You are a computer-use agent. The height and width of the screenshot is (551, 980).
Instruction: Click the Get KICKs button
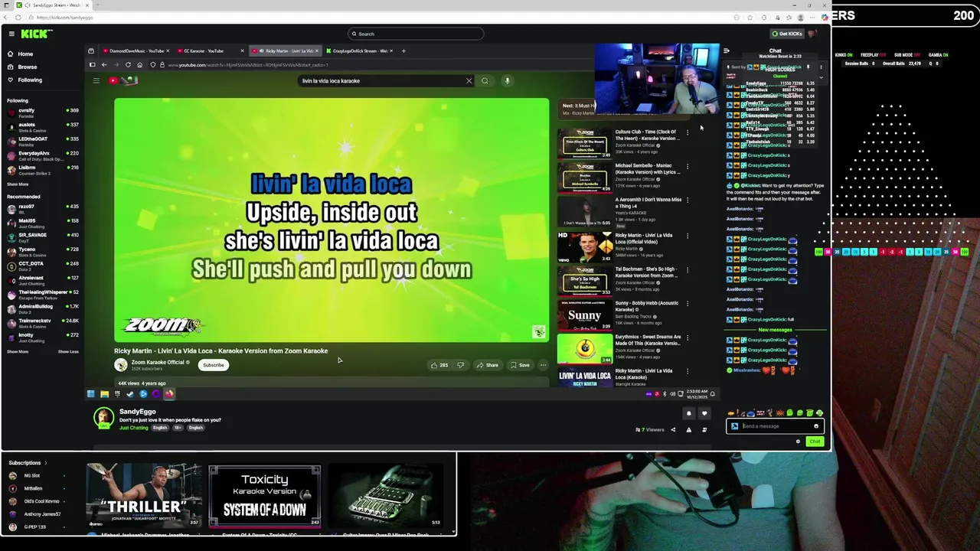[x=787, y=34]
